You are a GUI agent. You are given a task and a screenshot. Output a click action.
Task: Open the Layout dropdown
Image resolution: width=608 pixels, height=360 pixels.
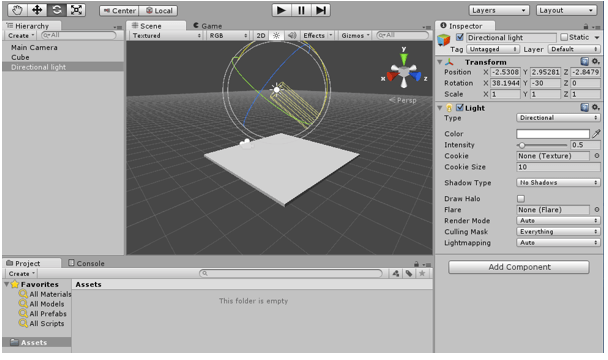tap(566, 10)
